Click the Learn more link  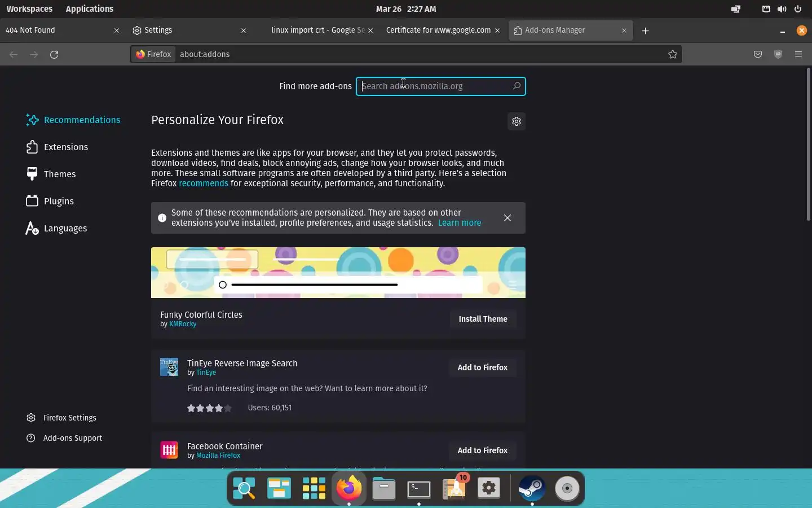460,223
